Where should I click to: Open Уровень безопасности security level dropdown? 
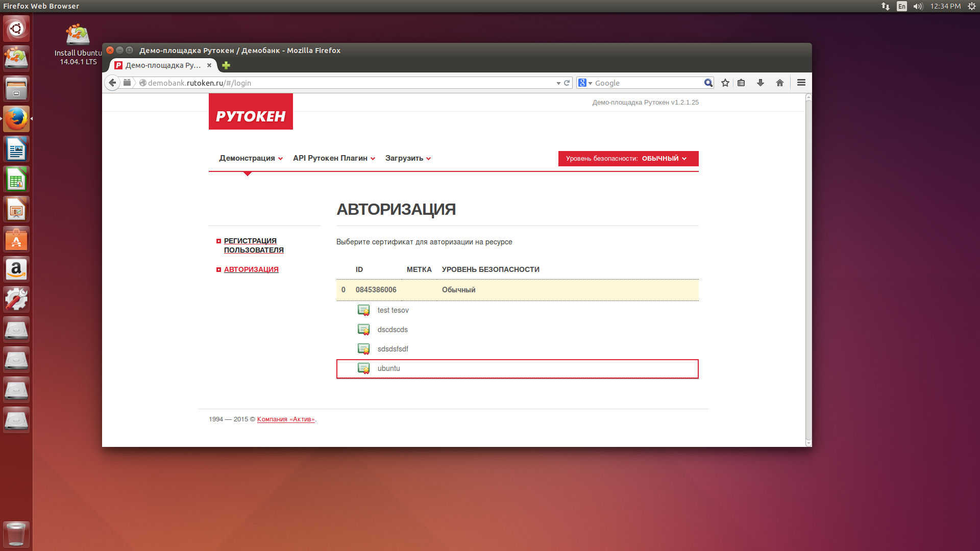(628, 159)
